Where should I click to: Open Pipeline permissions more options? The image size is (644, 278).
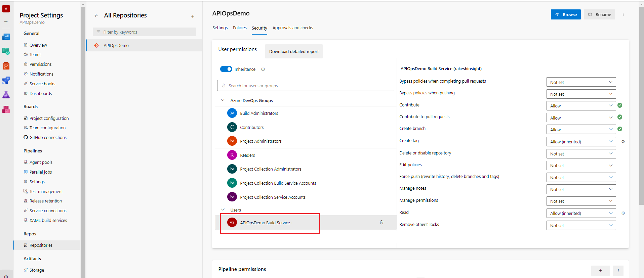(618, 271)
